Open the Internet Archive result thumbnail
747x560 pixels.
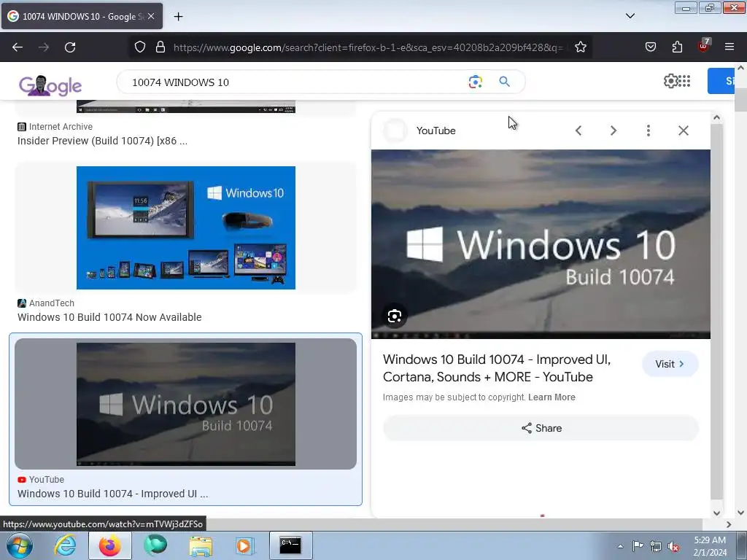point(186,106)
